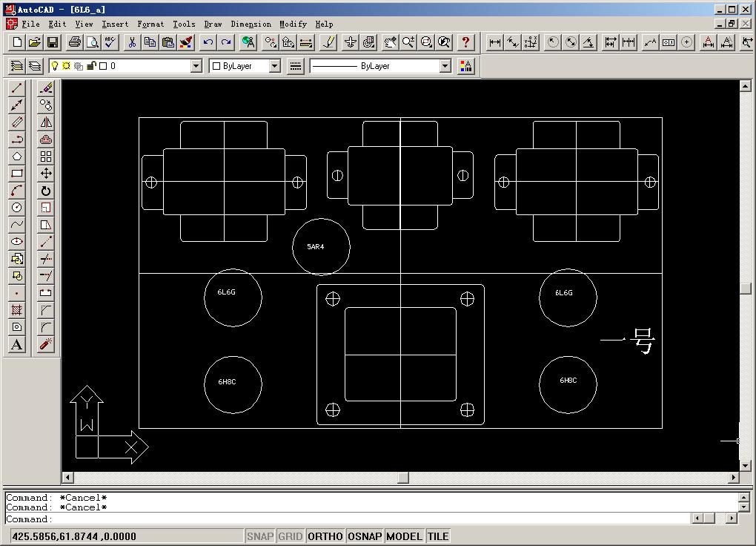Select the Rotate modify tool

click(46, 191)
